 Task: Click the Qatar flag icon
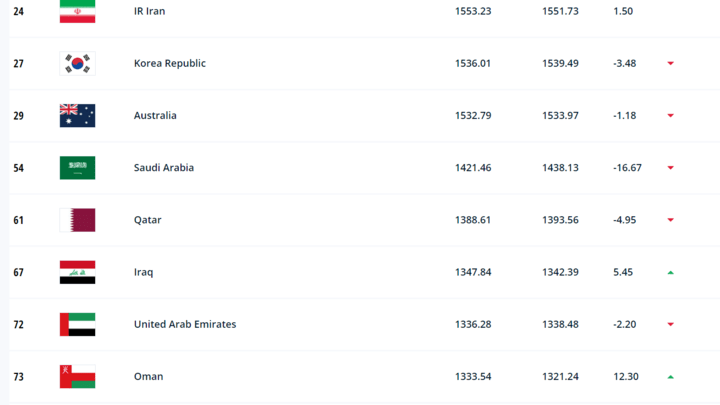(x=77, y=220)
